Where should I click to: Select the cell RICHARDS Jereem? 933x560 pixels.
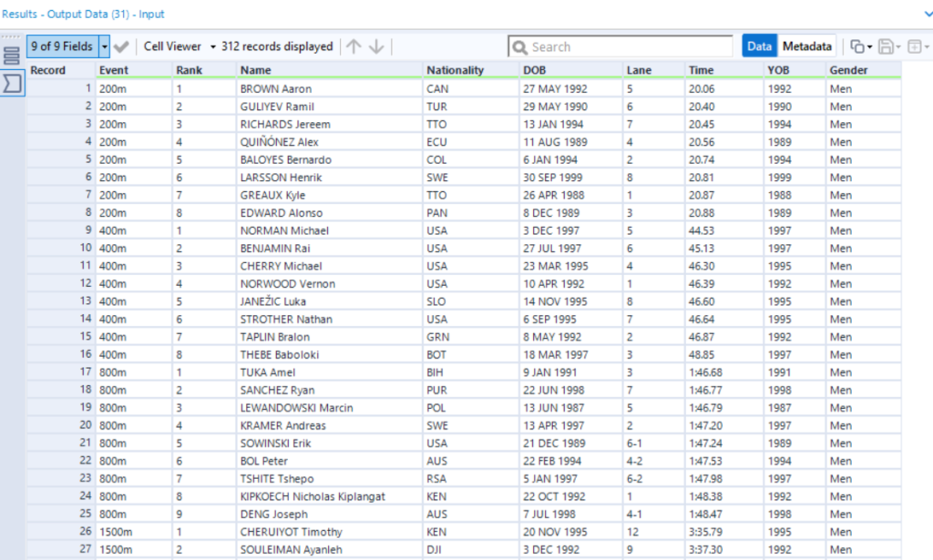[x=330, y=124]
